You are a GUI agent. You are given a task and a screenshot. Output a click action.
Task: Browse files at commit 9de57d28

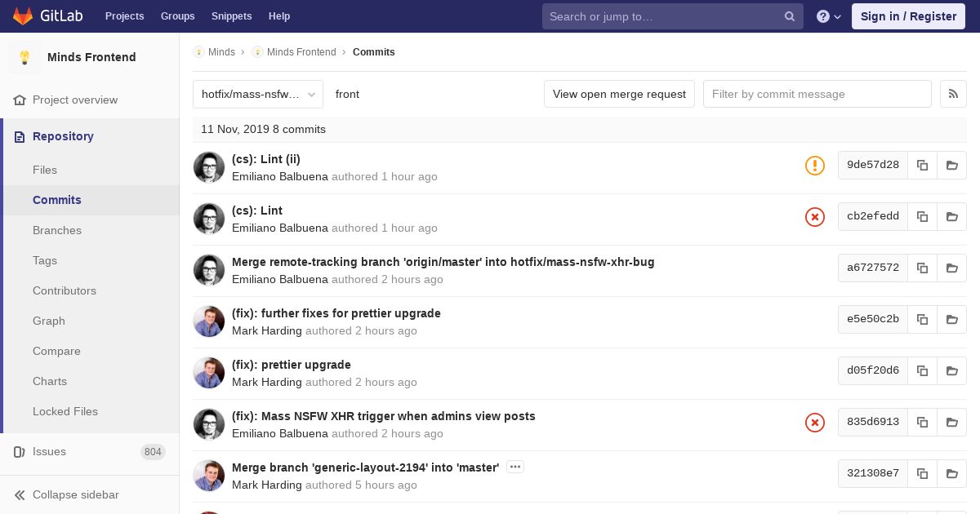click(951, 165)
